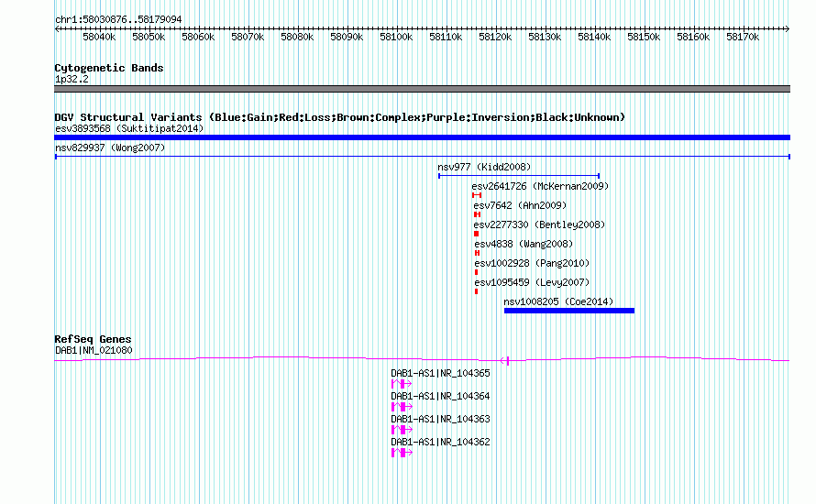Viewport: 816px width, 504px height.
Task: Click the nsv1008205 (Coe2014) label
Action: [x=558, y=301]
